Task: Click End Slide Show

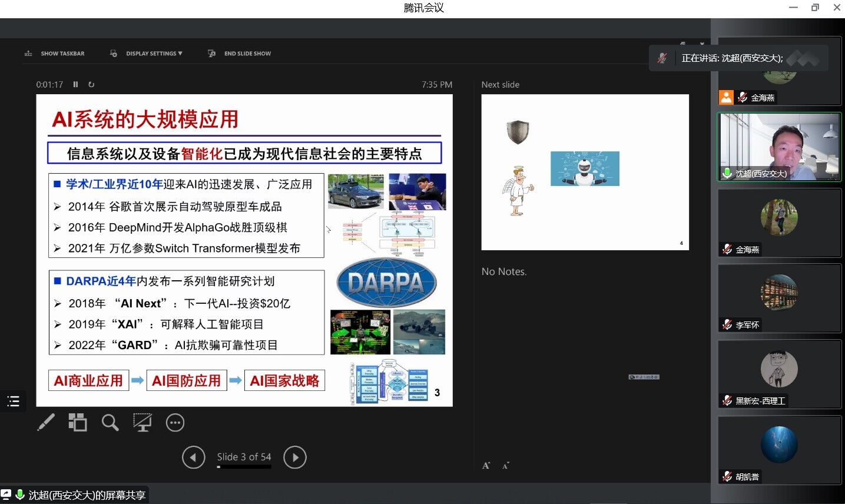Action: coord(240,54)
